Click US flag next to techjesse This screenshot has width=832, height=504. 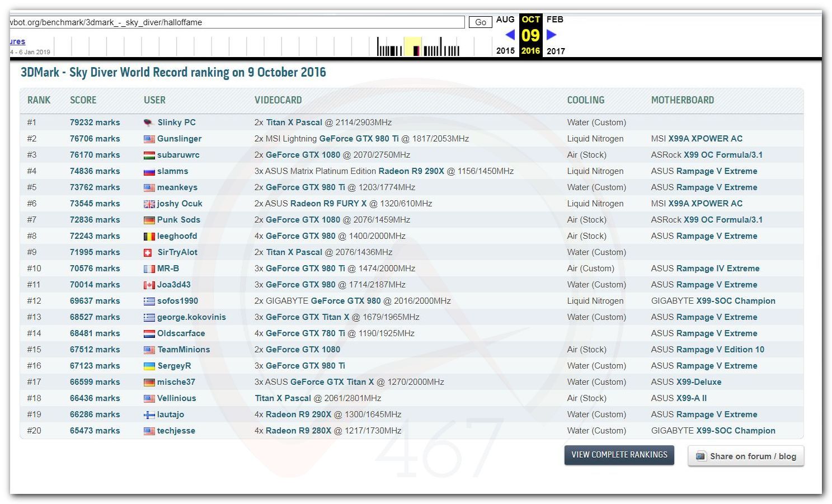[x=149, y=431]
